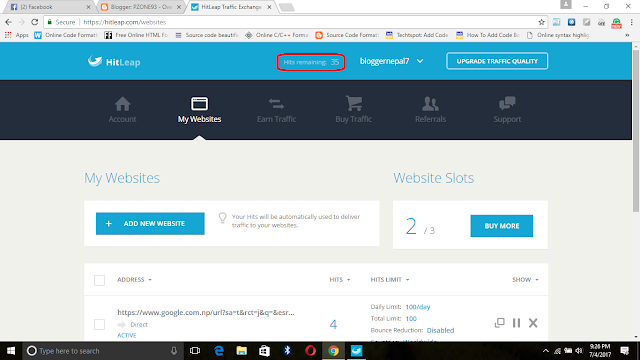The image size is (640, 360).
Task: Close the Facebook tab
Action: pyautogui.click(x=89, y=7)
